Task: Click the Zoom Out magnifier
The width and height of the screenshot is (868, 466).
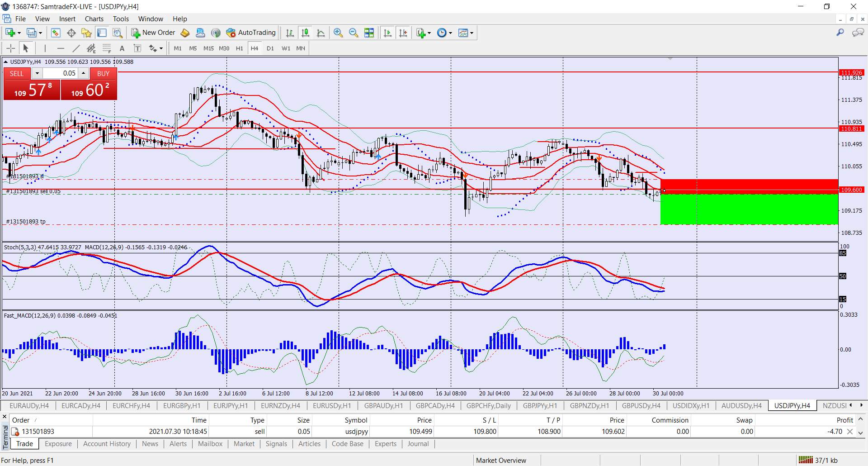Action: [x=353, y=33]
